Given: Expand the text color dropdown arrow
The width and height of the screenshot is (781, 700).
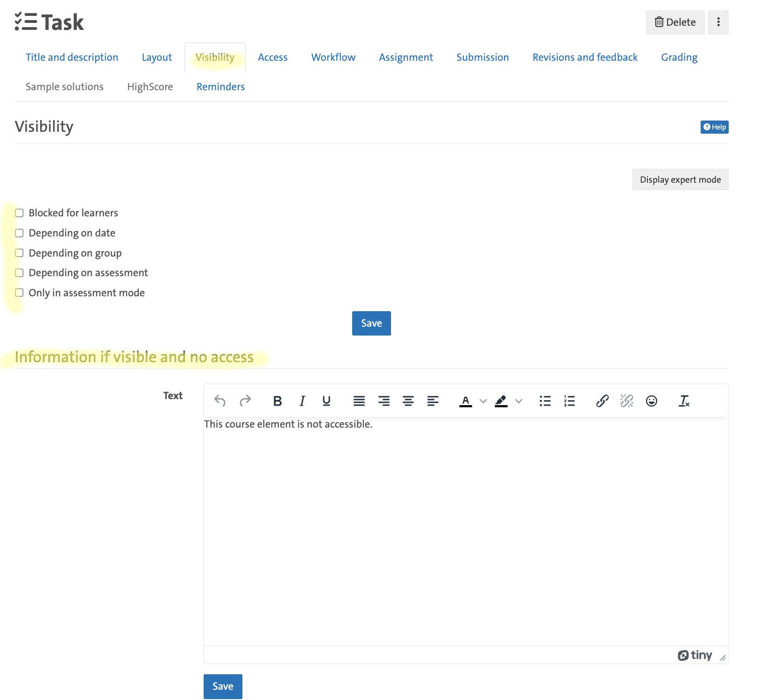Looking at the screenshot, I should pos(483,401).
